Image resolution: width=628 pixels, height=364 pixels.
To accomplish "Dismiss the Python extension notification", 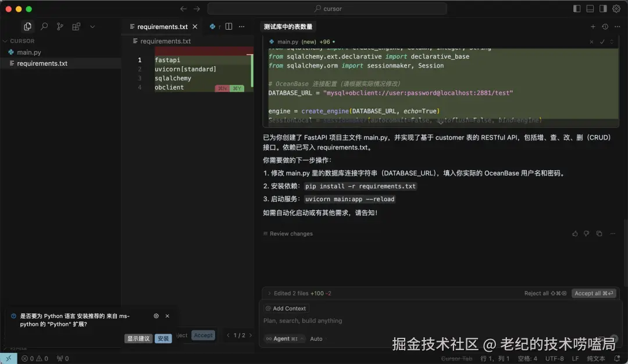I will (x=167, y=316).
